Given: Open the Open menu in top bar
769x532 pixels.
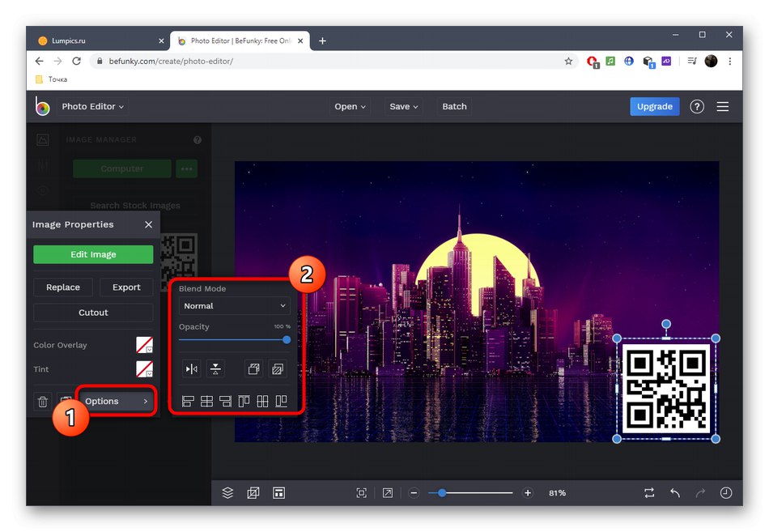Looking at the screenshot, I should point(351,106).
